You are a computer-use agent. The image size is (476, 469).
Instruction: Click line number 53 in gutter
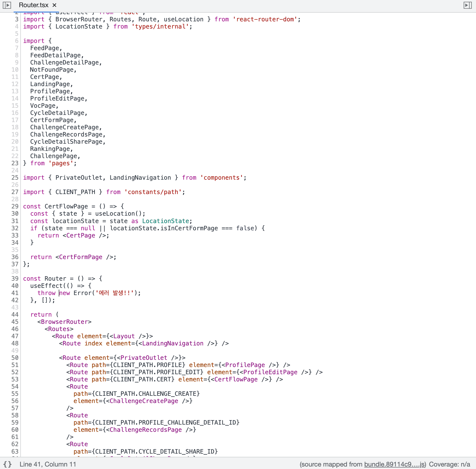point(15,379)
